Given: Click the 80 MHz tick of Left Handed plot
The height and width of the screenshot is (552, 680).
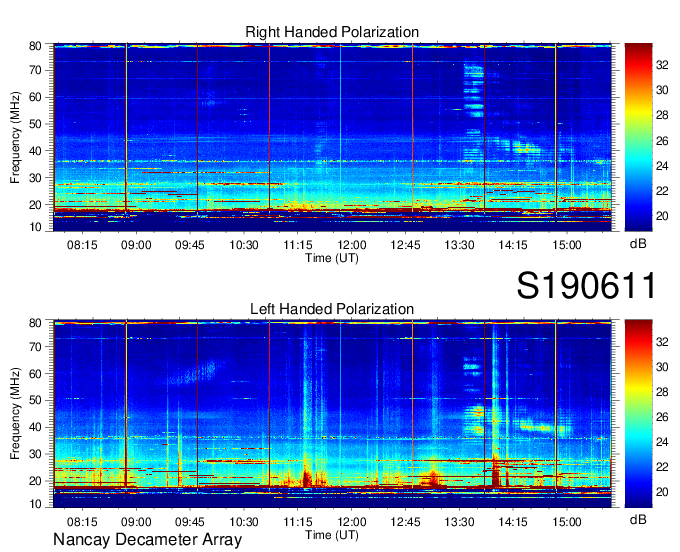Looking at the screenshot, I should coord(36,323).
